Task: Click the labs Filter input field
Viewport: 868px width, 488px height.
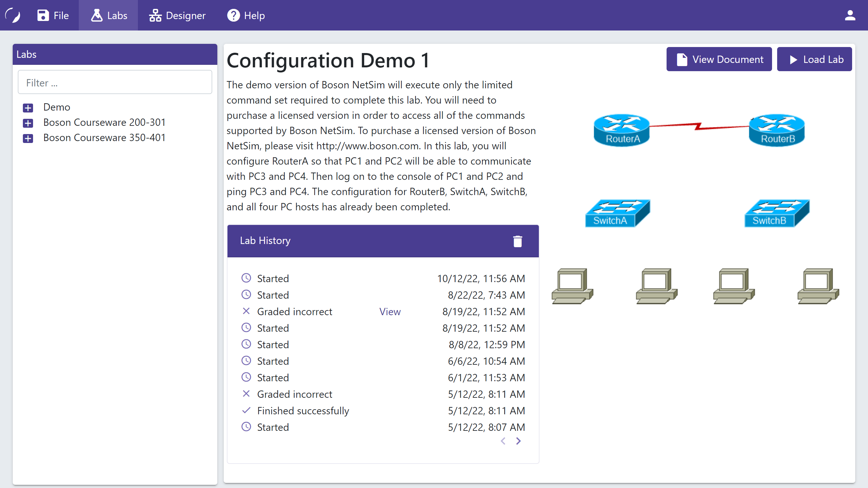Action: click(115, 83)
